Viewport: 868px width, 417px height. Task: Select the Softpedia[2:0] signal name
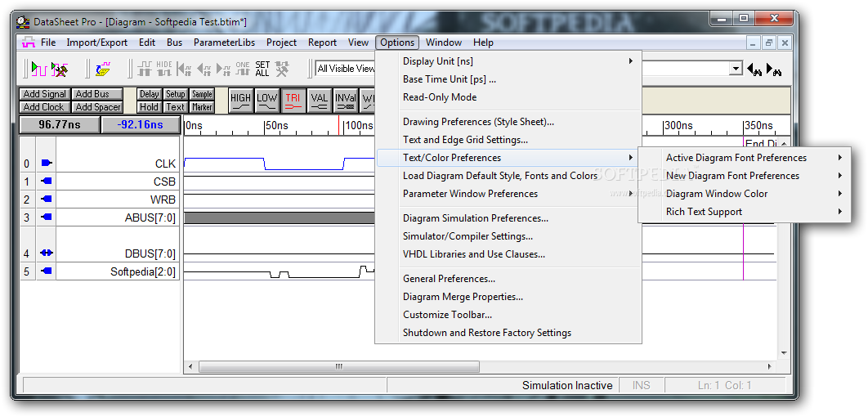(143, 271)
